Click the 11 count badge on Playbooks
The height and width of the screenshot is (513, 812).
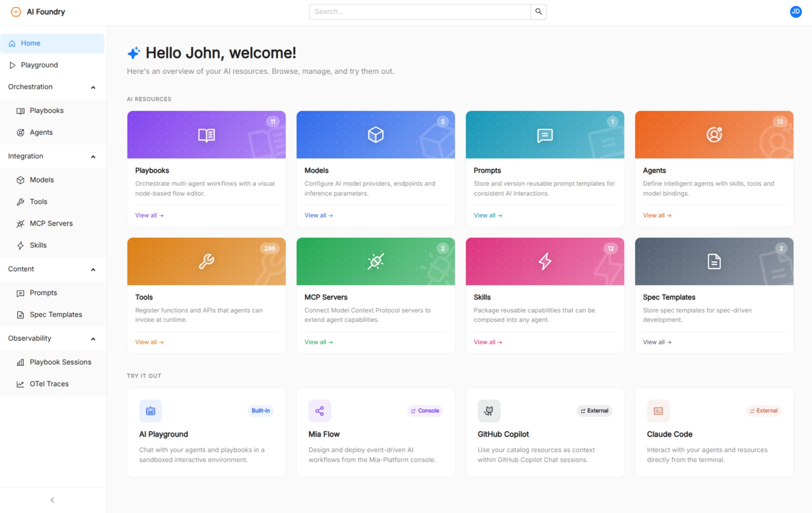point(273,122)
